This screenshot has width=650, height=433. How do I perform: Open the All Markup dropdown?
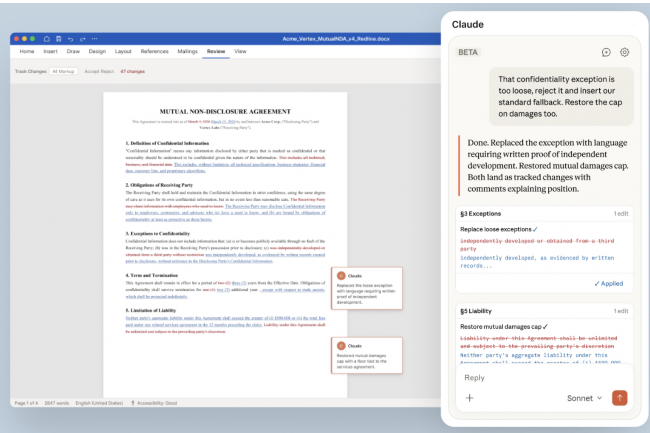coord(66,72)
